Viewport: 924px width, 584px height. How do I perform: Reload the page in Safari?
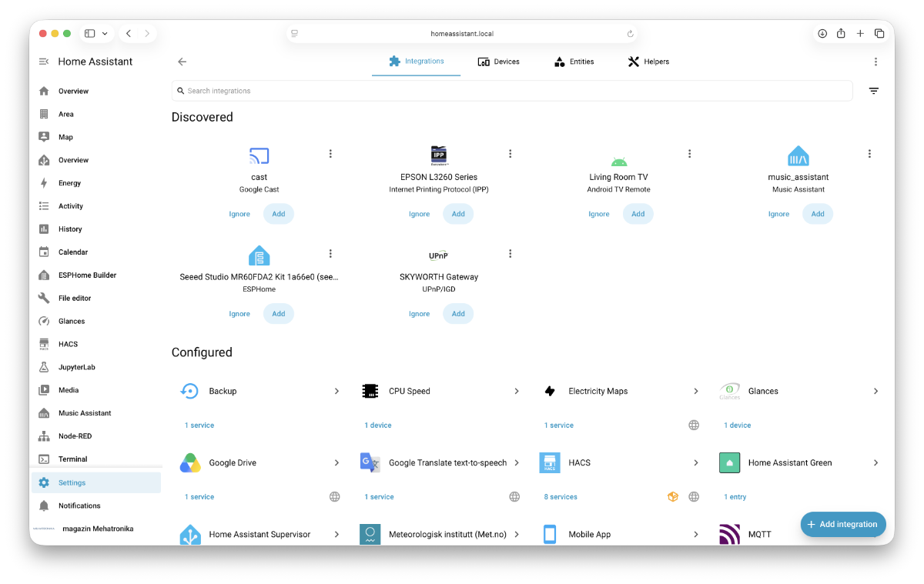click(630, 34)
